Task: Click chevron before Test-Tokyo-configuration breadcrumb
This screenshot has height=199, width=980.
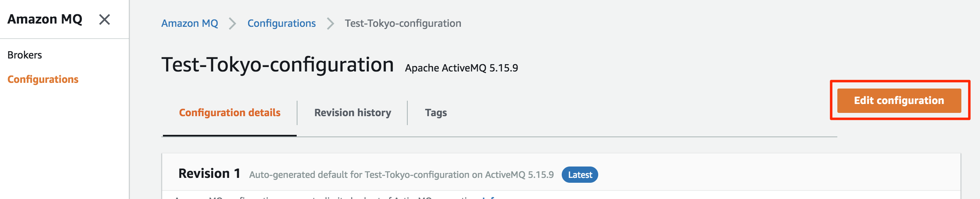Action: click(330, 24)
